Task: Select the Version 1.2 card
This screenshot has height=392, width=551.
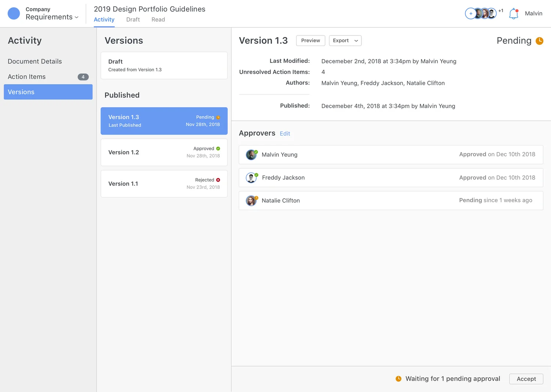Action: click(164, 152)
